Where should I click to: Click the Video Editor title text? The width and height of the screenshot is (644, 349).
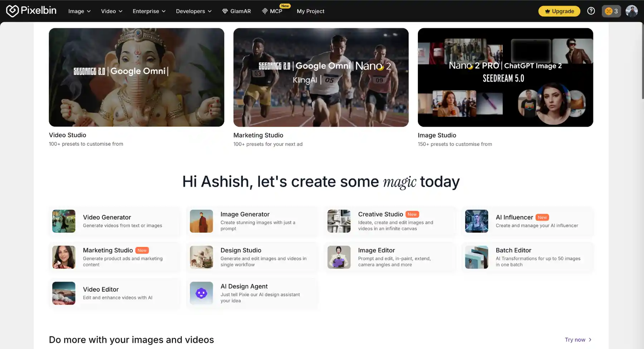tap(101, 289)
